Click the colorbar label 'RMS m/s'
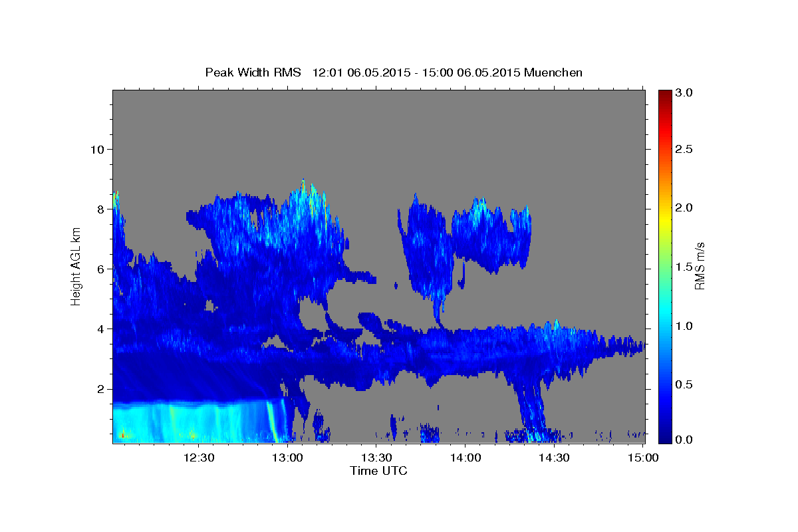Image resolution: width=798 pixels, height=532 pixels. tap(700, 266)
